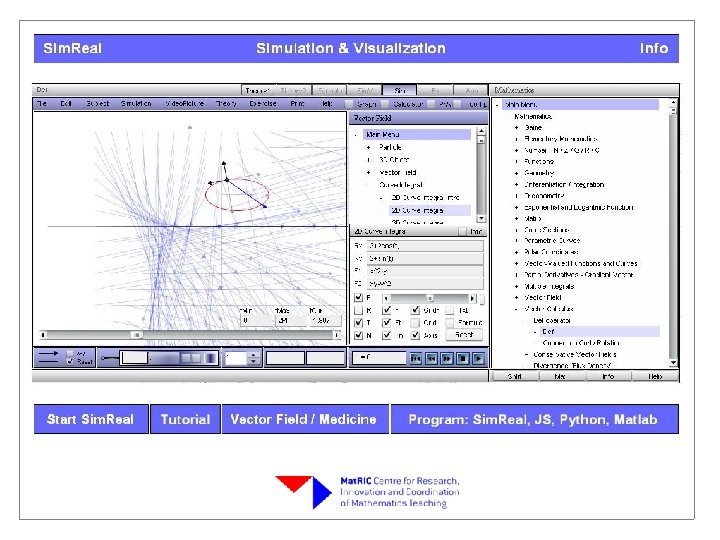The image size is (720, 540).
Task: Click Vector Field tree scrollbar down arrow
Action: tap(481, 219)
